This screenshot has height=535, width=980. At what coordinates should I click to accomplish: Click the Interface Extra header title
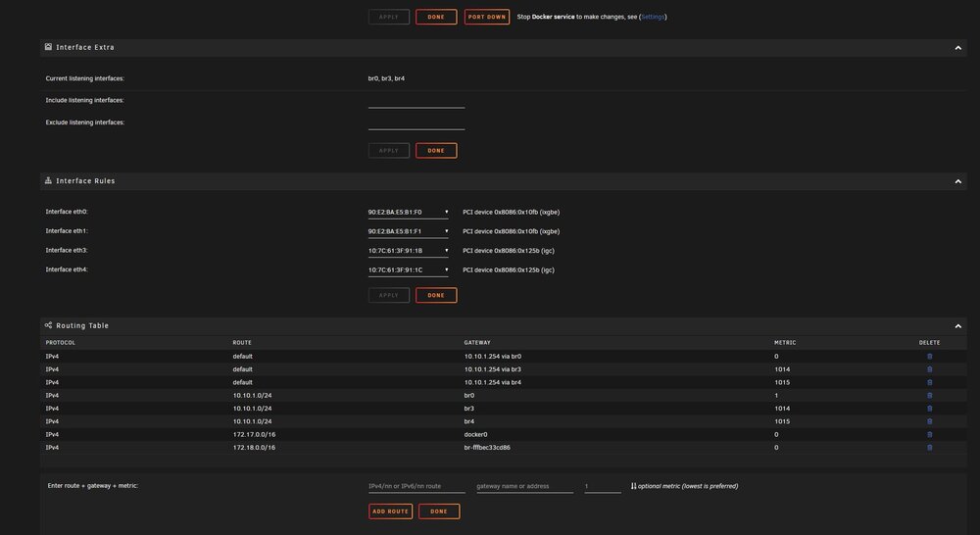tap(85, 47)
